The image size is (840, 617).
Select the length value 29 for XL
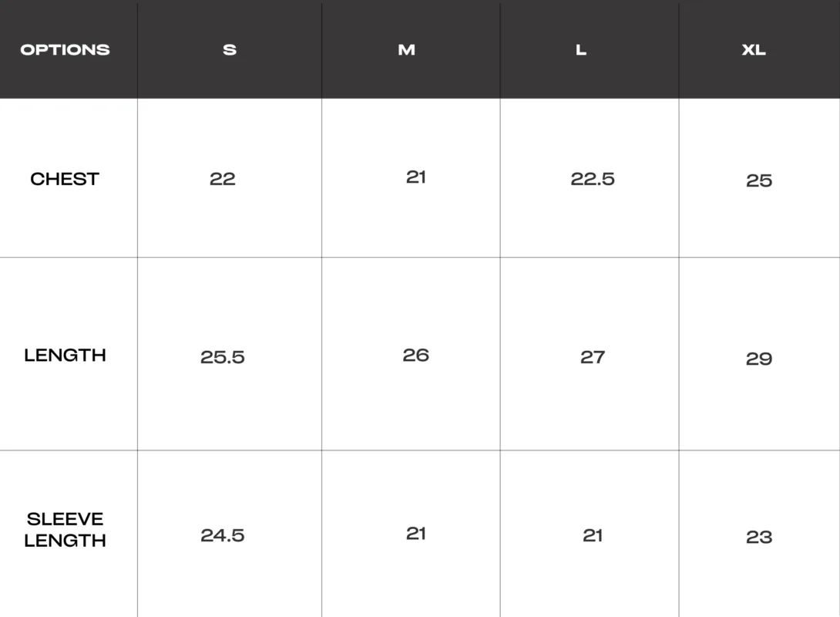coord(759,359)
